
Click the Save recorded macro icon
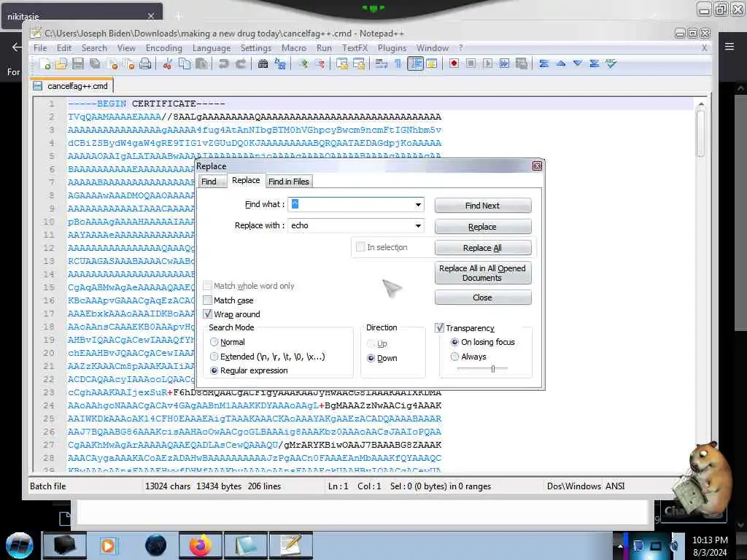(x=522, y=64)
